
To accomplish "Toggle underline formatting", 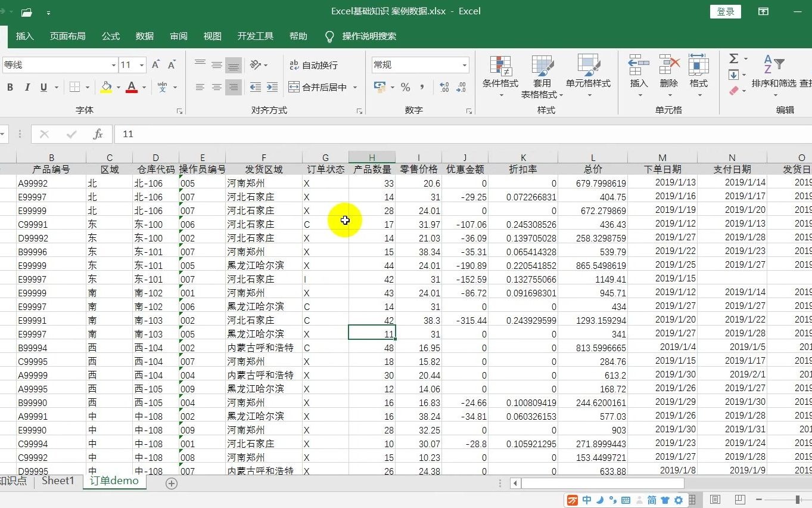I will pyautogui.click(x=43, y=88).
